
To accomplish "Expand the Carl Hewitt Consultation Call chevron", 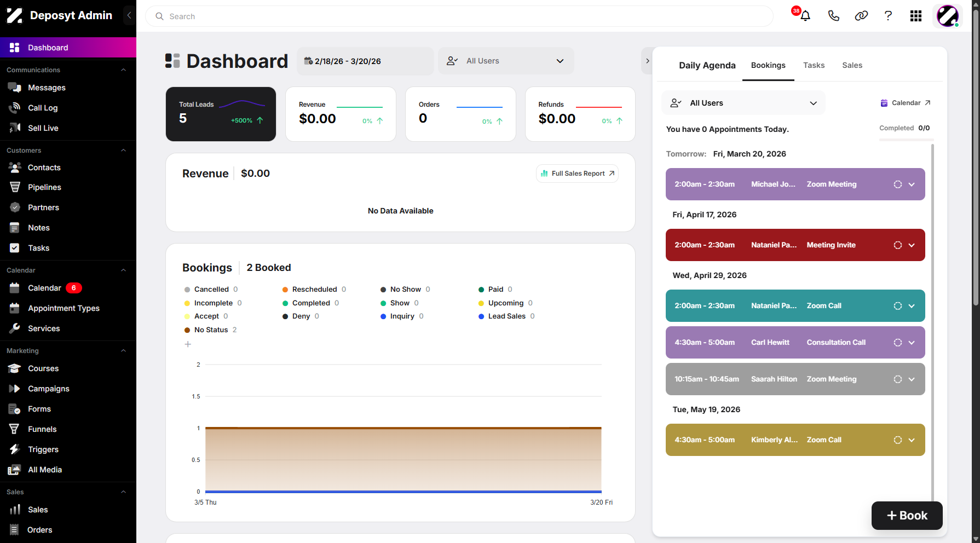I will pyautogui.click(x=912, y=343).
